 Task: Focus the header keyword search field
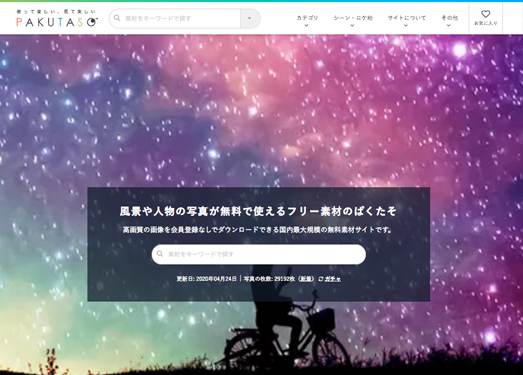pos(175,18)
